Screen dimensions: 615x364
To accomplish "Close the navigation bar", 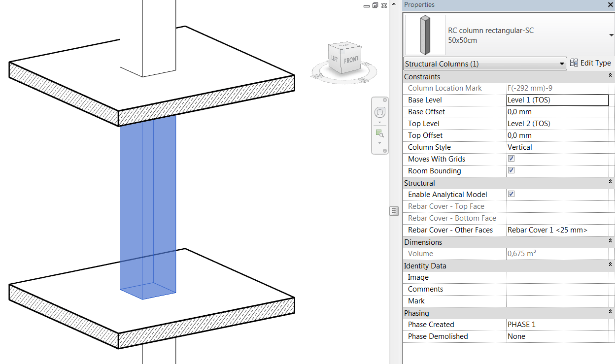I will tap(385, 100).
